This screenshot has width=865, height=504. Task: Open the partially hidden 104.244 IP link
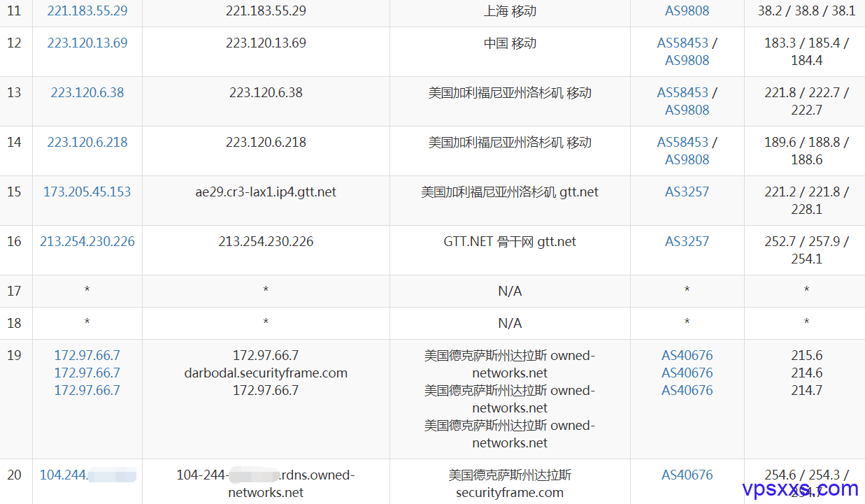pos(87,475)
